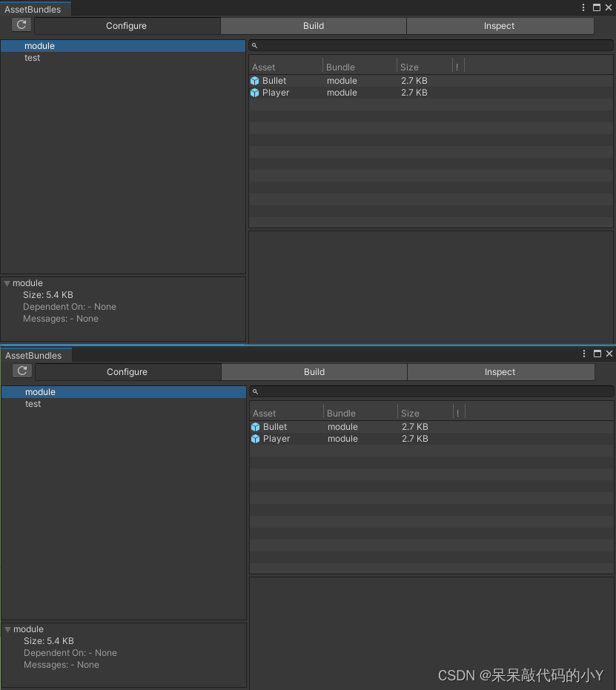616x690 pixels.
Task: Select Bullet prefab icon in upper asset list
Action: click(255, 81)
